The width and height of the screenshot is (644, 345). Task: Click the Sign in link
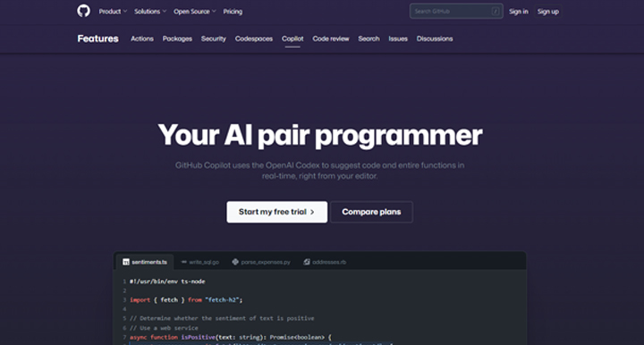tap(518, 12)
